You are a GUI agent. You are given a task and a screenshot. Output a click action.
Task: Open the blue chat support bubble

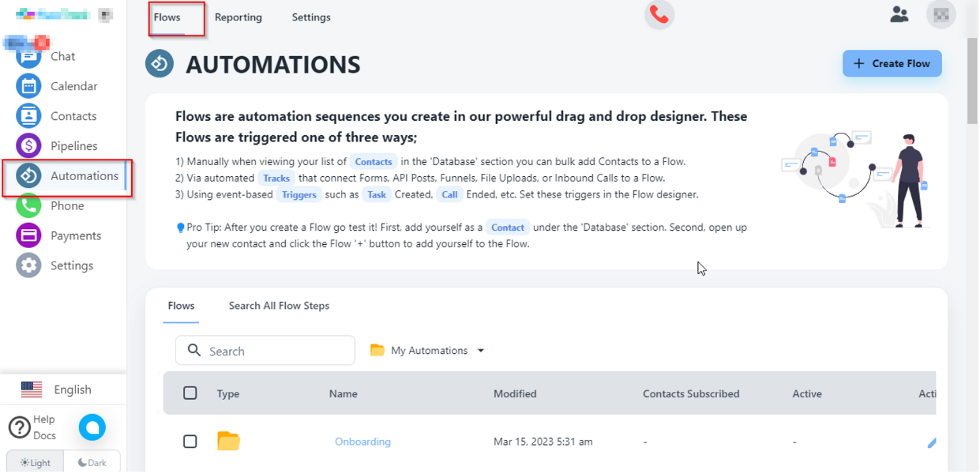click(x=92, y=427)
